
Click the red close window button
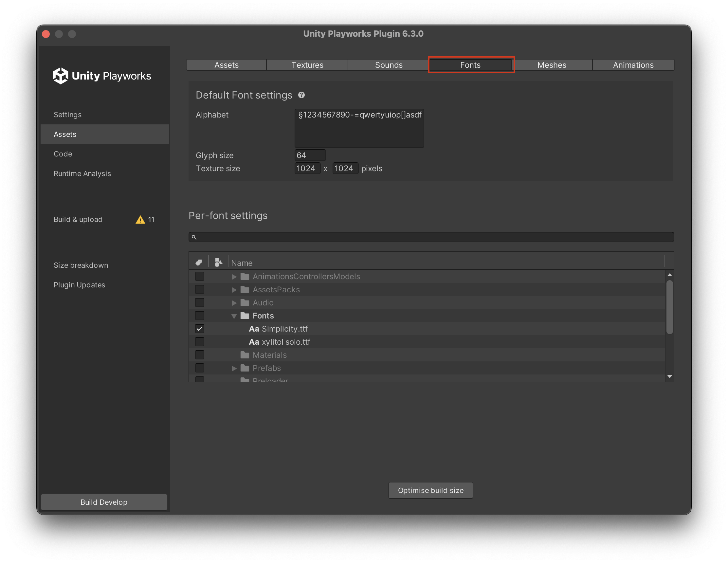[46, 34]
